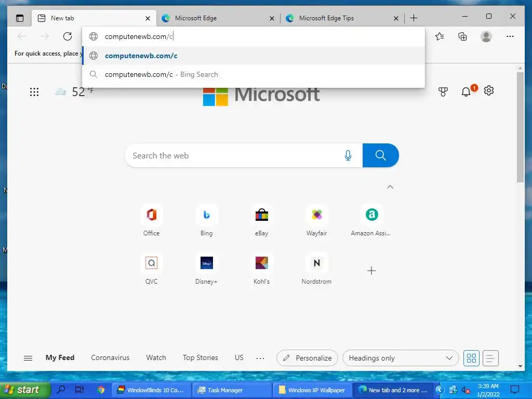This screenshot has height=399, width=532.
Task: Close the New tab tab
Action: coord(148,18)
